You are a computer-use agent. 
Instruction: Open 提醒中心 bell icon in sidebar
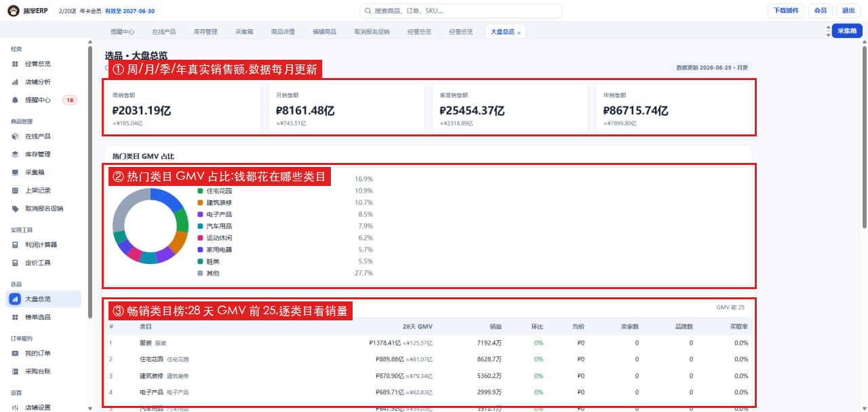(x=15, y=100)
